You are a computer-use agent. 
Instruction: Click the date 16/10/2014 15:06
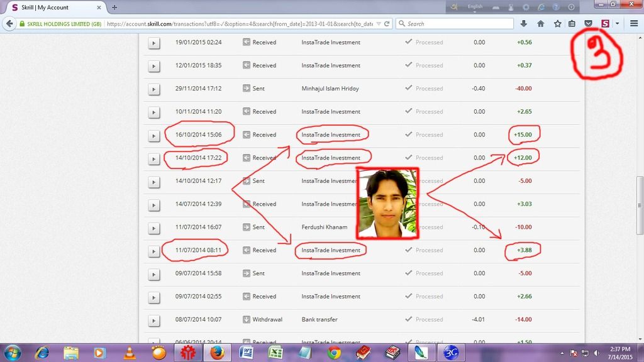198,134
